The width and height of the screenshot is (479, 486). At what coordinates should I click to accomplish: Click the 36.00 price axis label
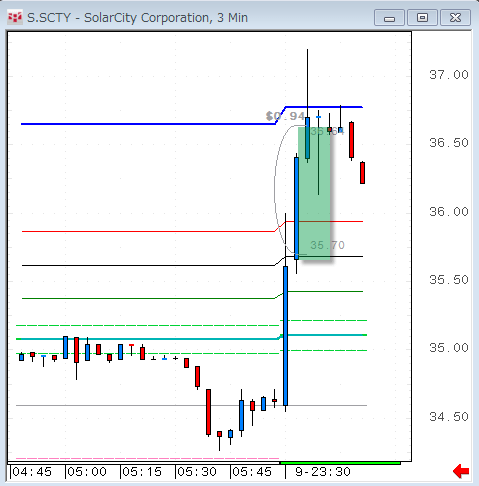pyautogui.click(x=449, y=212)
